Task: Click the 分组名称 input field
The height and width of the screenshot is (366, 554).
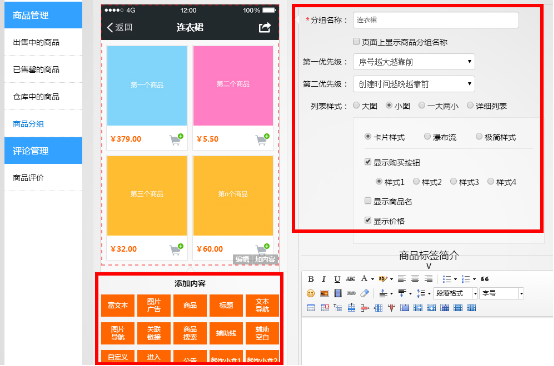Action: click(436, 20)
